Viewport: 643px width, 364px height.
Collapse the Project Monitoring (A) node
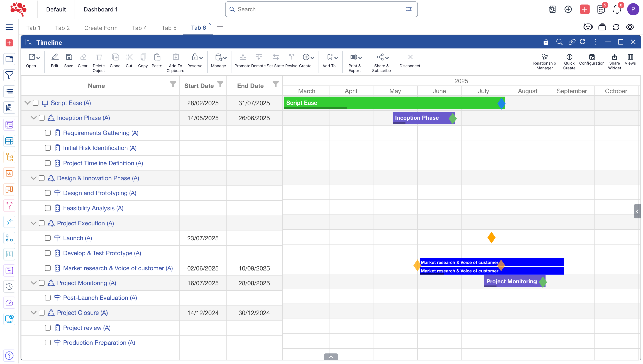click(33, 283)
